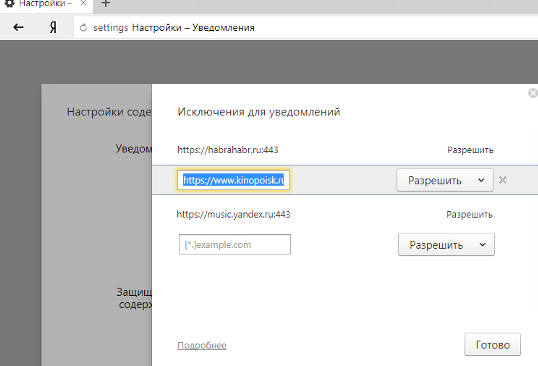Open the Yandex 'Я' home button
This screenshot has width=538, height=366.
53,27
